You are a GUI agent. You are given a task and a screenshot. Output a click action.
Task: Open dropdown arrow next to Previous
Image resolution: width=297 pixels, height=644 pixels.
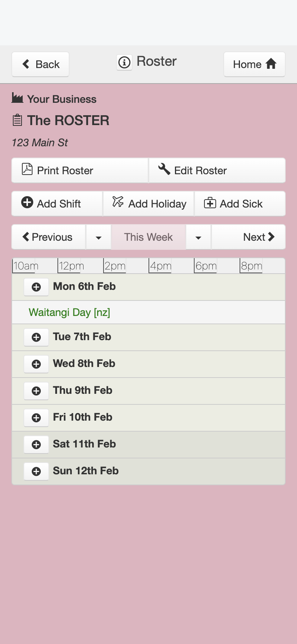click(99, 237)
